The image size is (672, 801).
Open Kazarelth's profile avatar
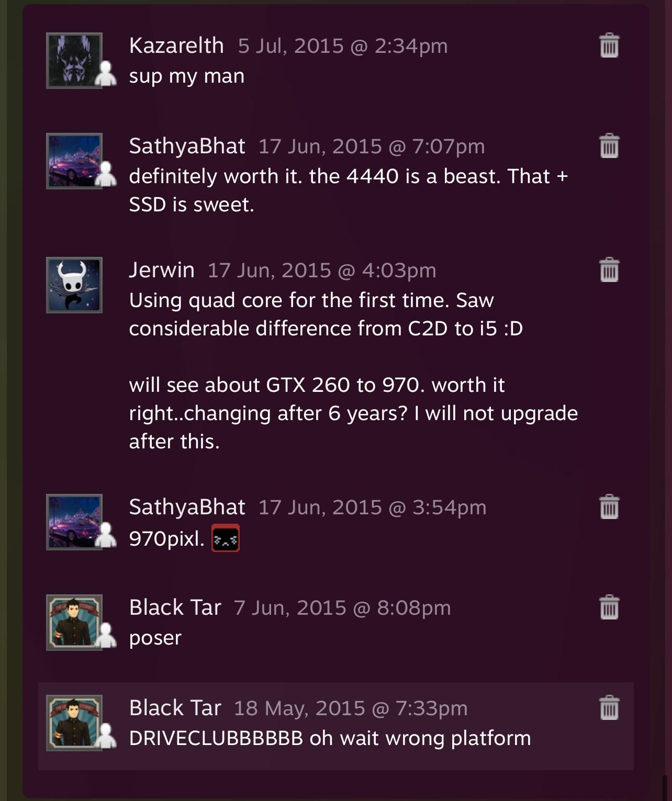[74, 61]
